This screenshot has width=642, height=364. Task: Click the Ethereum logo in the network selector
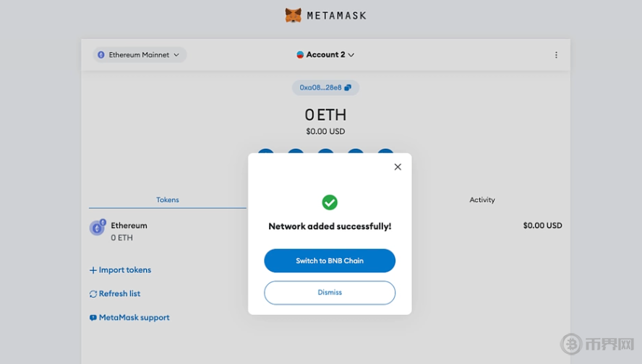coord(101,55)
